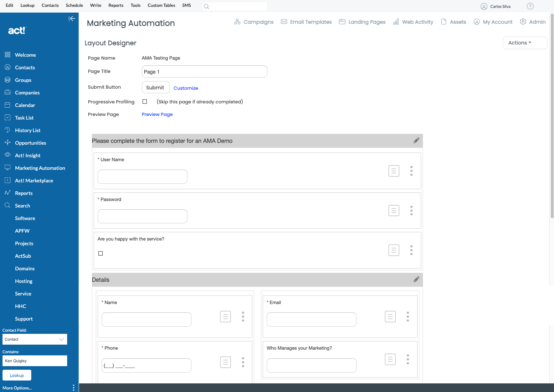
Task: Open Groups in the sidebar
Action: tap(23, 80)
